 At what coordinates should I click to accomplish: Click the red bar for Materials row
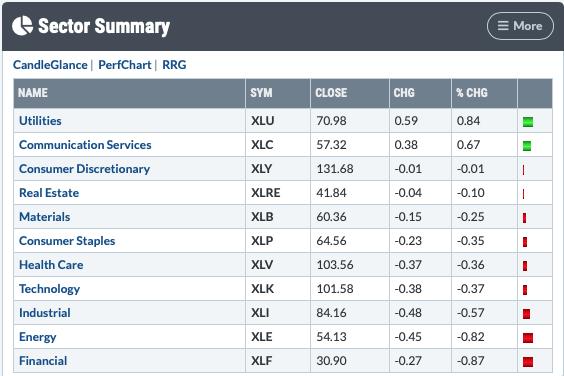[x=524, y=218]
